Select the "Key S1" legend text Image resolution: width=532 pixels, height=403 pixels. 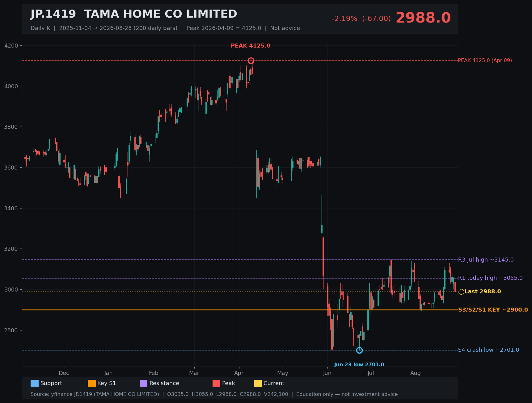pyautogui.click(x=107, y=383)
